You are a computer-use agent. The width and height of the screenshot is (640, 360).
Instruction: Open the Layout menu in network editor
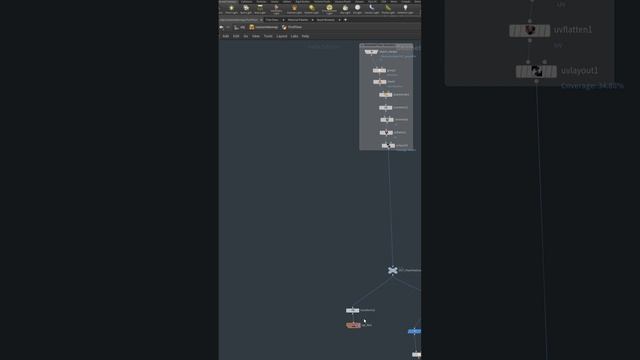click(282, 36)
